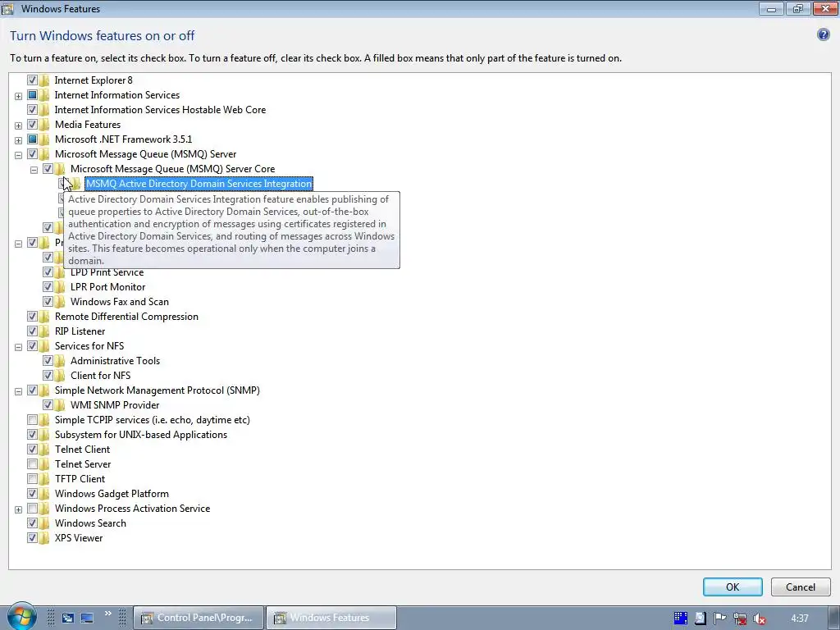Click the Media Features folder icon

tap(44, 125)
